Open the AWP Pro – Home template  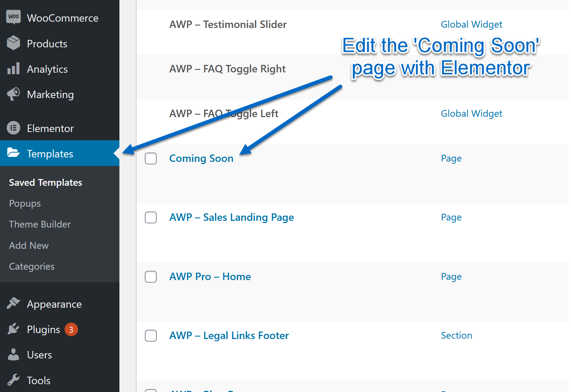click(210, 277)
